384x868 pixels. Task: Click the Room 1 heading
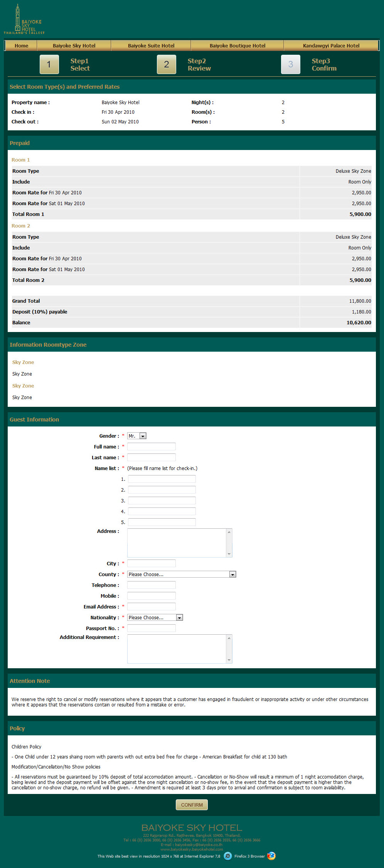click(20, 160)
